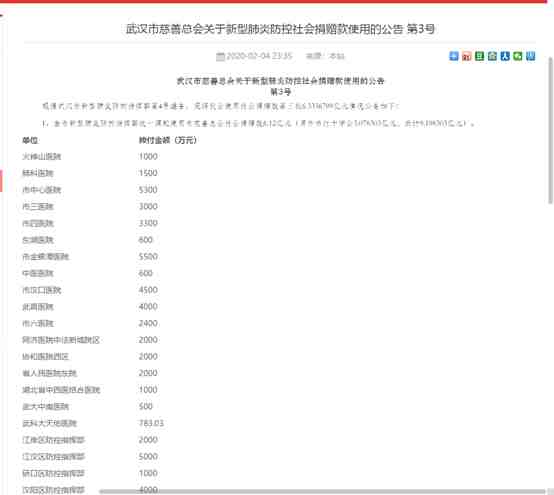Click the last blue share icon
554x495 pixels.
tap(530, 56)
